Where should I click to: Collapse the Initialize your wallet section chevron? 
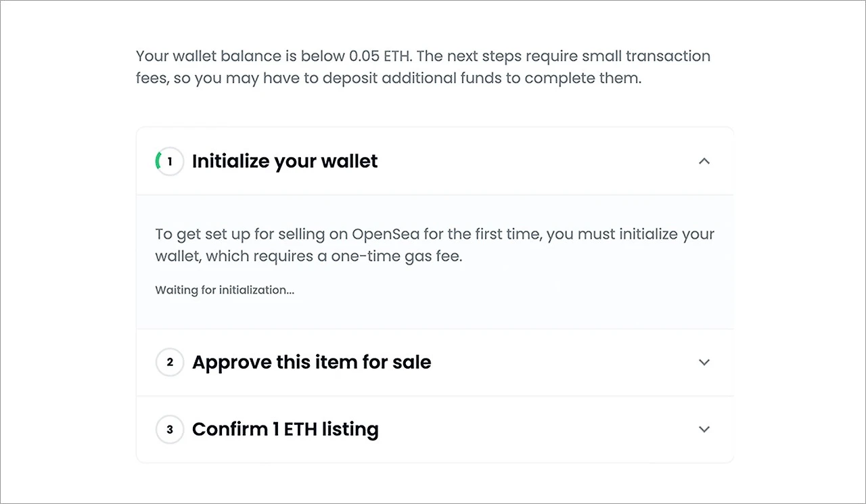pos(704,161)
